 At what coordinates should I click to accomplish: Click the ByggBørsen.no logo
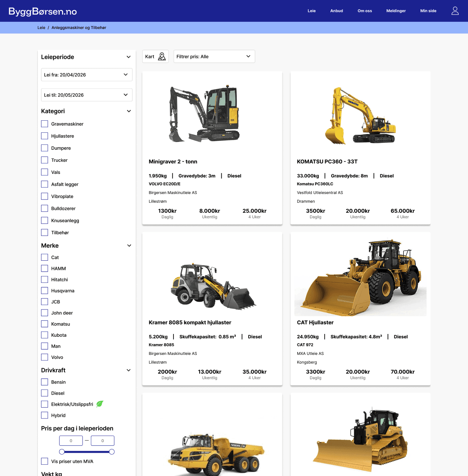43,11
